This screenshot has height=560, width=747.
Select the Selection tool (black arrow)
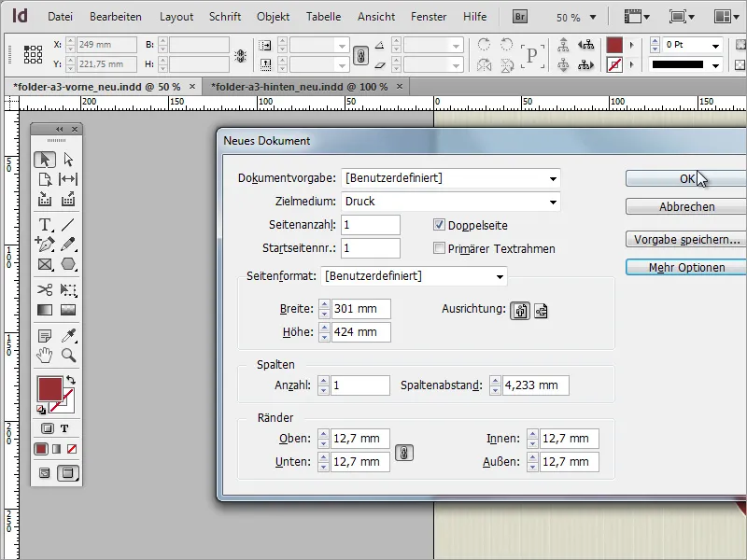[x=45, y=160]
